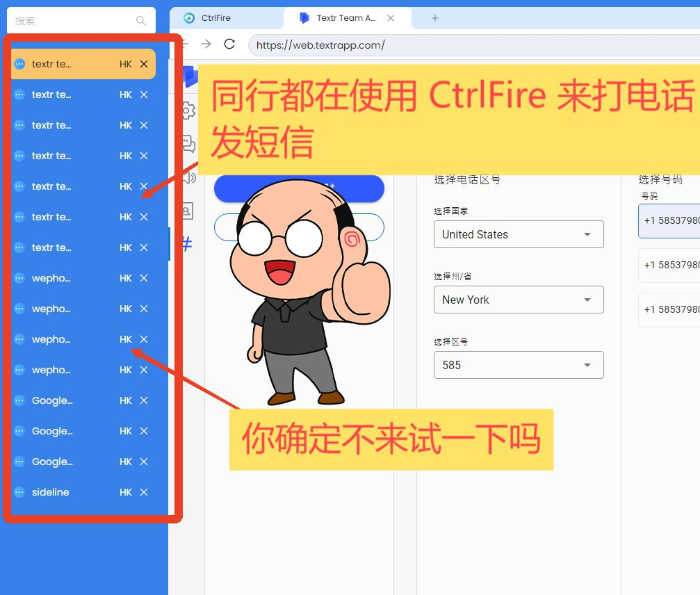Image resolution: width=700 pixels, height=595 pixels.
Task: Reload the web.textrapp.com page
Action: coord(229,44)
